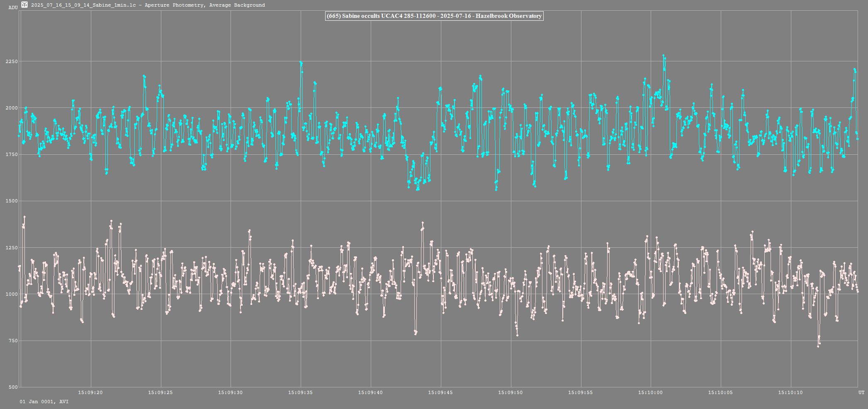Click the Tangra app icon beside the filename
Viewport: 868px width, 409px height.
coord(24,5)
